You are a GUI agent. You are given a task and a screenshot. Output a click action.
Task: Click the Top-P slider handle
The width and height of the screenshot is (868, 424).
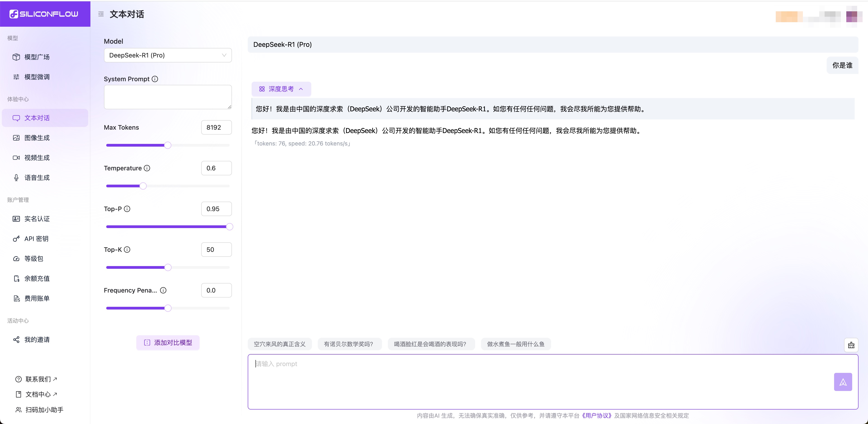pyautogui.click(x=229, y=227)
